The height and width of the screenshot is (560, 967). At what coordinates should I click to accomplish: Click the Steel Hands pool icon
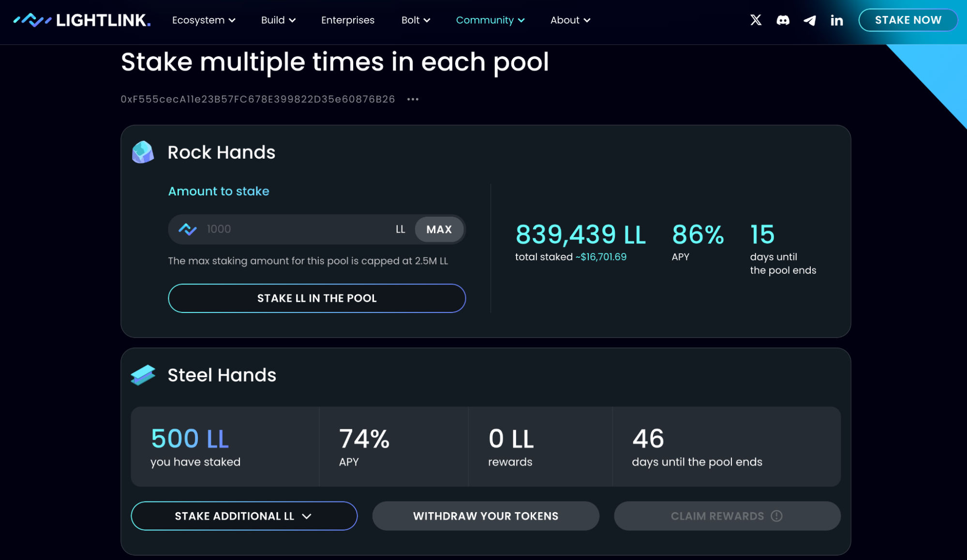(143, 375)
